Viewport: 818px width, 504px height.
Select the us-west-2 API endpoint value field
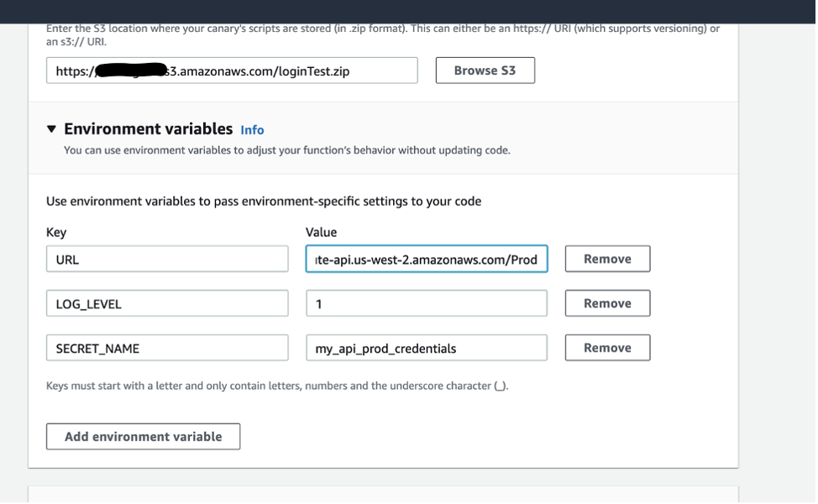point(424,259)
